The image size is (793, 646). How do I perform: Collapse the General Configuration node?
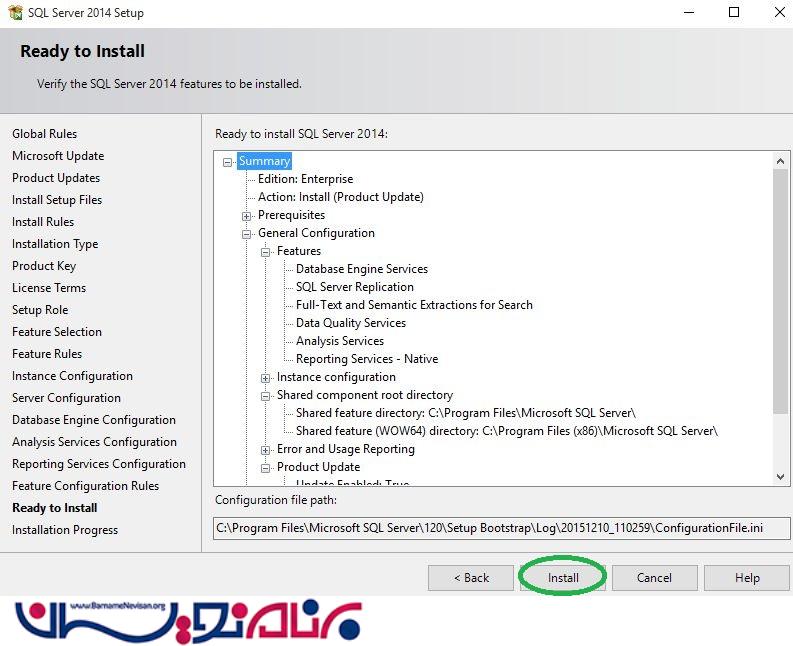[246, 234]
